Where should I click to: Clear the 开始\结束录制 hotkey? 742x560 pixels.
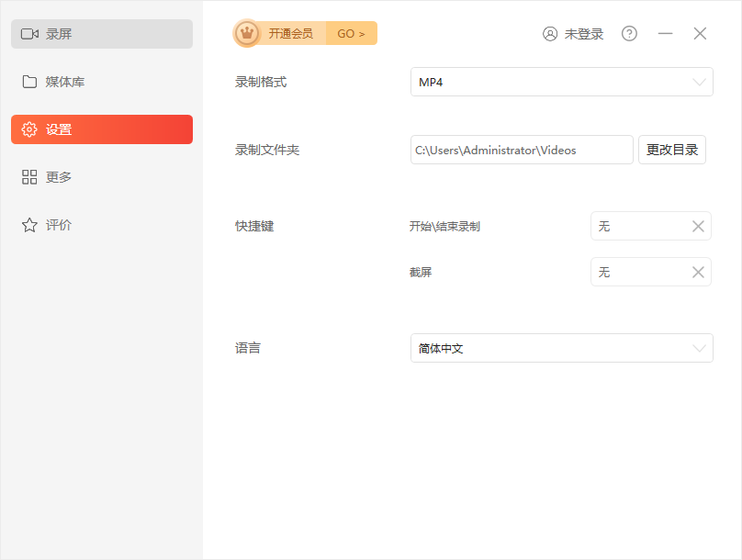(x=698, y=226)
